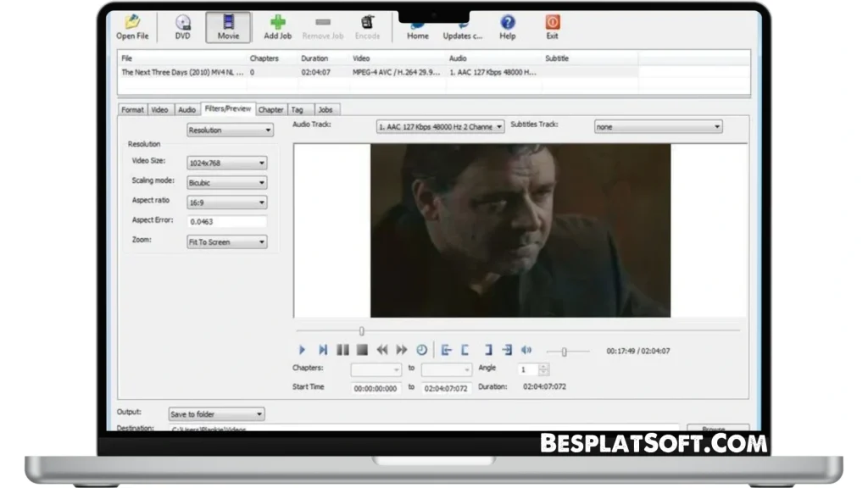Adjust the volume slider next to playback controls

click(565, 350)
